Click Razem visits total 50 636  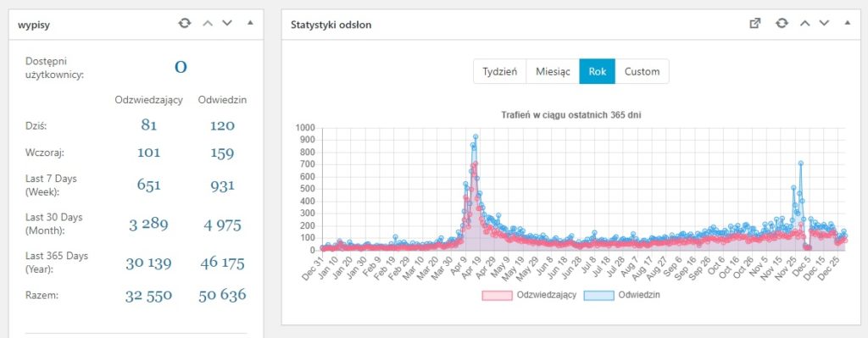click(x=223, y=295)
